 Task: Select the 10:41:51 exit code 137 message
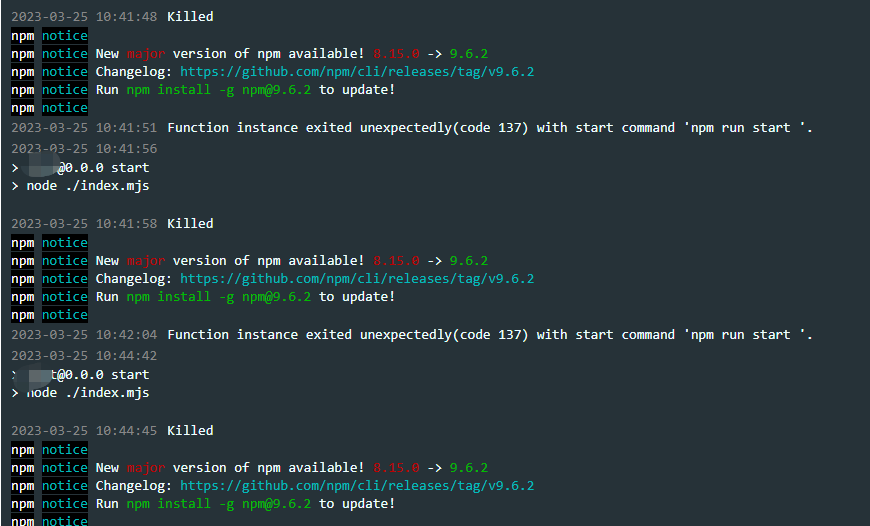412,128
